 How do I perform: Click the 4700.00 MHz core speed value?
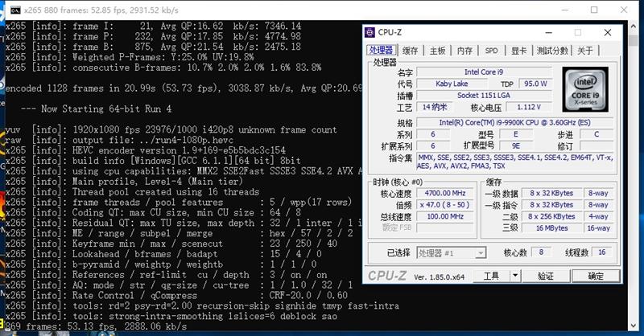click(x=445, y=193)
